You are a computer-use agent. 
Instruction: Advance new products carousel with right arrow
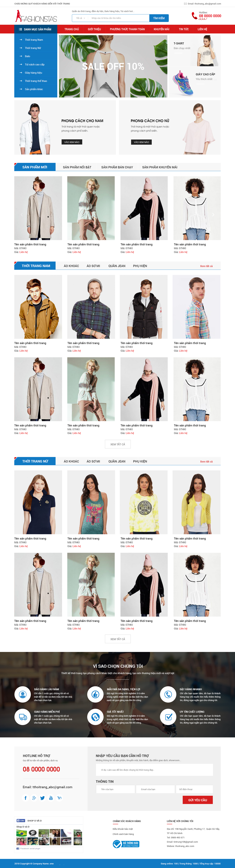213,214
